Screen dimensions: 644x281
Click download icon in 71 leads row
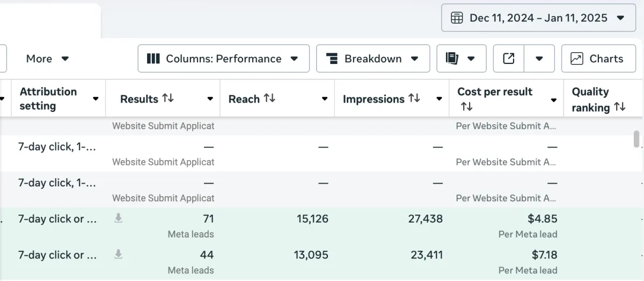click(x=118, y=218)
